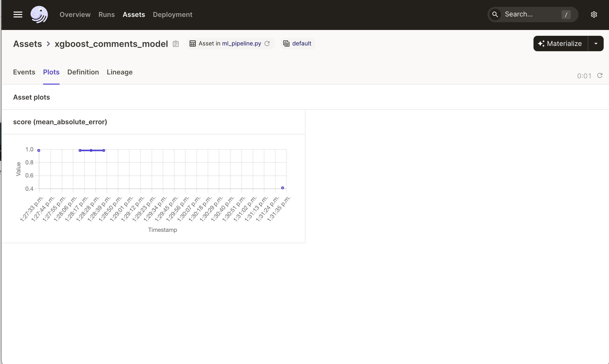Click the refresh icon next to timestamp 0:01
Screen dimensions: 609x364
pos(600,75)
